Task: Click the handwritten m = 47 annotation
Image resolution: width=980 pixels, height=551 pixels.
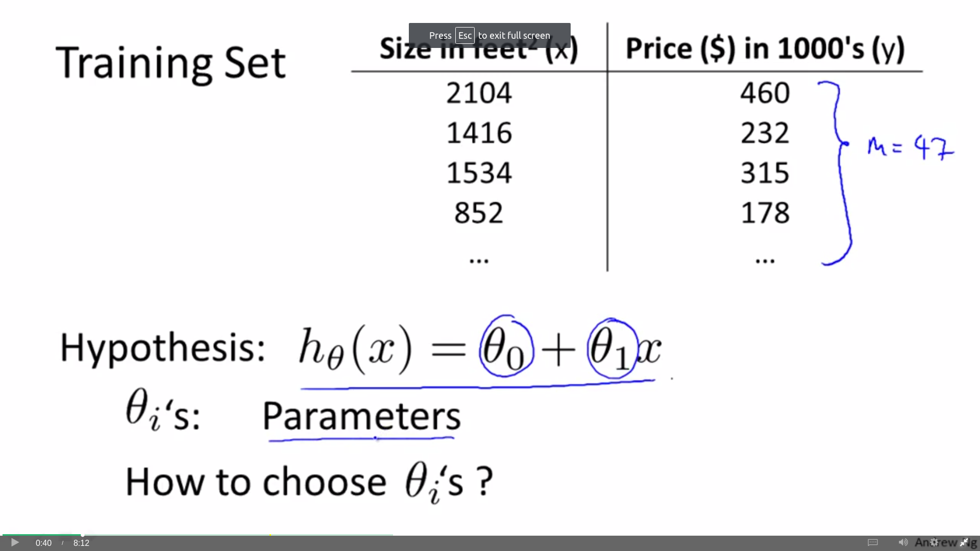Action: [x=910, y=147]
